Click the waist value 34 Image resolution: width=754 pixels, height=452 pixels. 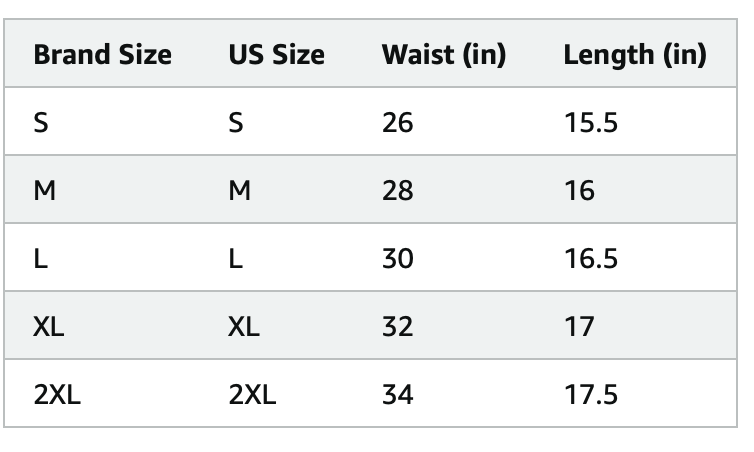tap(398, 395)
